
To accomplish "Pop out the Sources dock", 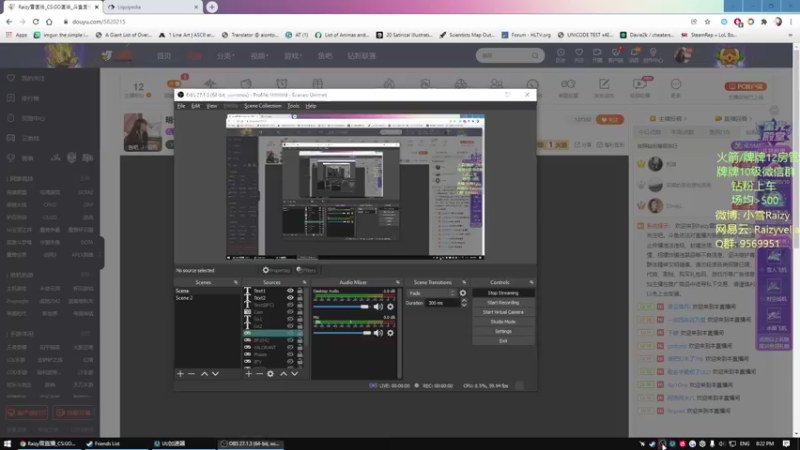I will 305,282.
